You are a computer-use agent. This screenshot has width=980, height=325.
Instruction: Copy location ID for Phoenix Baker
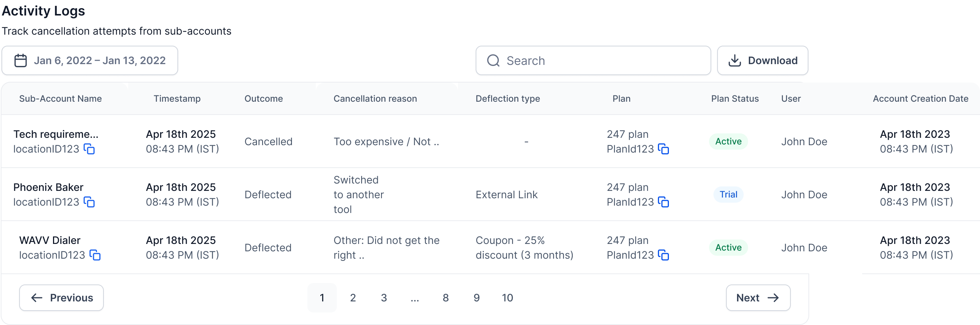[89, 202]
